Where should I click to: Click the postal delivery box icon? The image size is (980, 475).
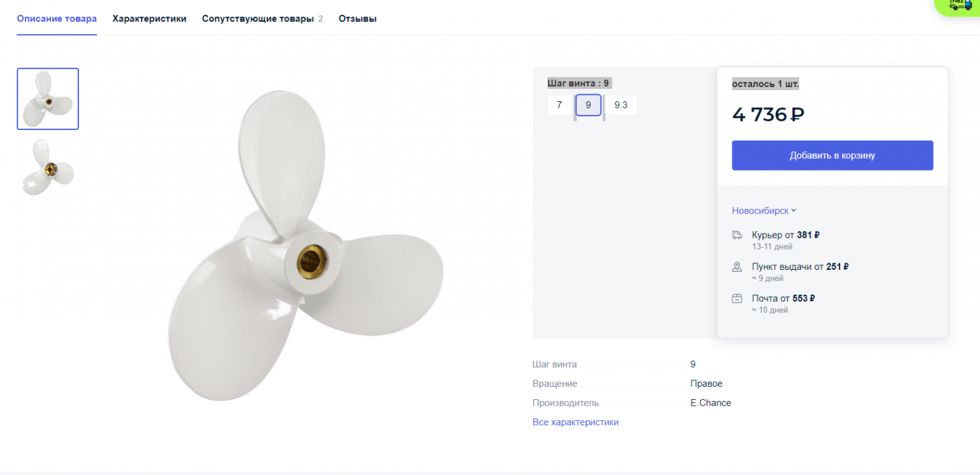coord(737,299)
